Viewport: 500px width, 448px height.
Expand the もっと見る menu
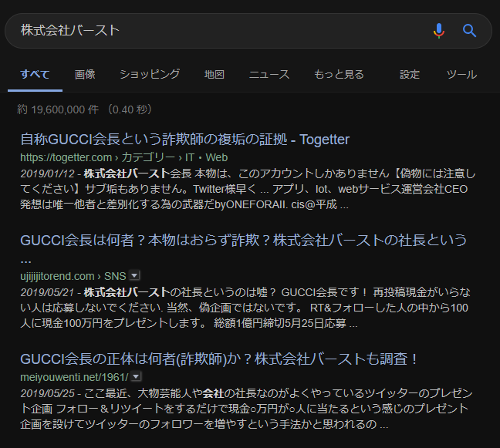(x=339, y=75)
